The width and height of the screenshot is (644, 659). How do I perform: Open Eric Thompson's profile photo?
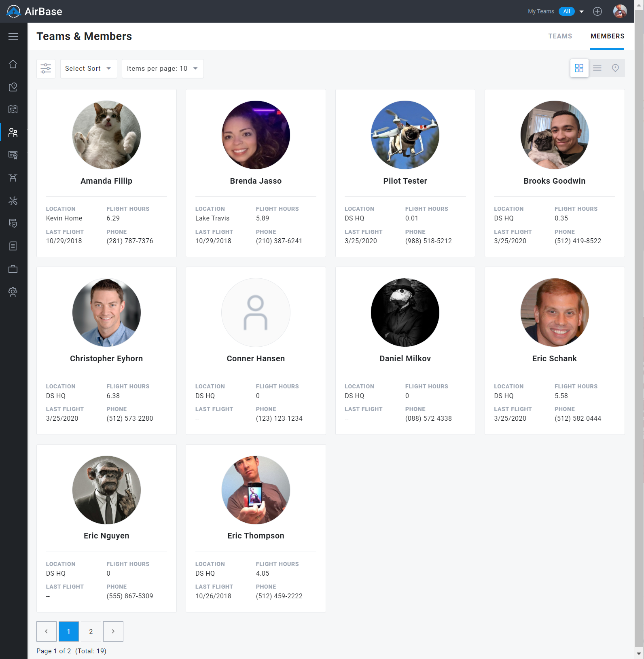[x=256, y=490]
